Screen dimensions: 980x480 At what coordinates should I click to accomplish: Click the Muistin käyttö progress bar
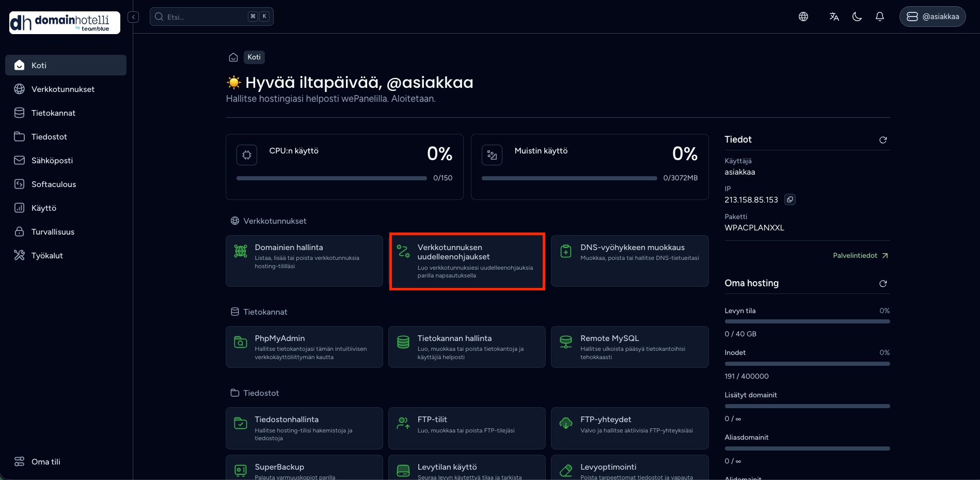click(570, 178)
